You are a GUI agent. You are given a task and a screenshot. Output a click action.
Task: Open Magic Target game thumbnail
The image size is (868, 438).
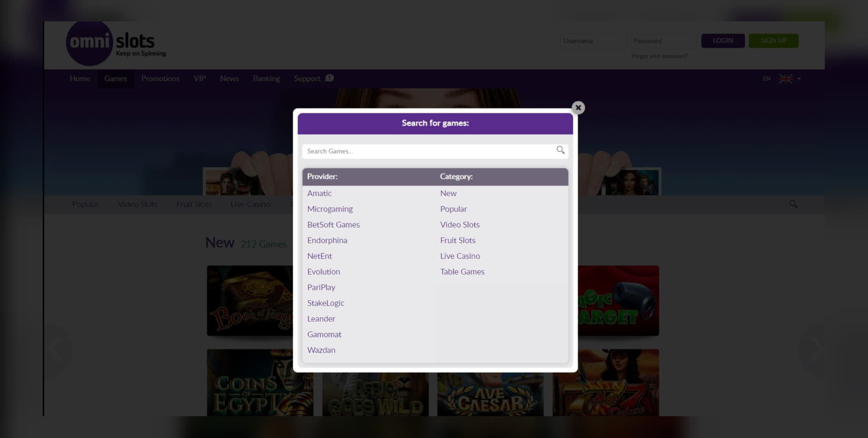(x=618, y=301)
